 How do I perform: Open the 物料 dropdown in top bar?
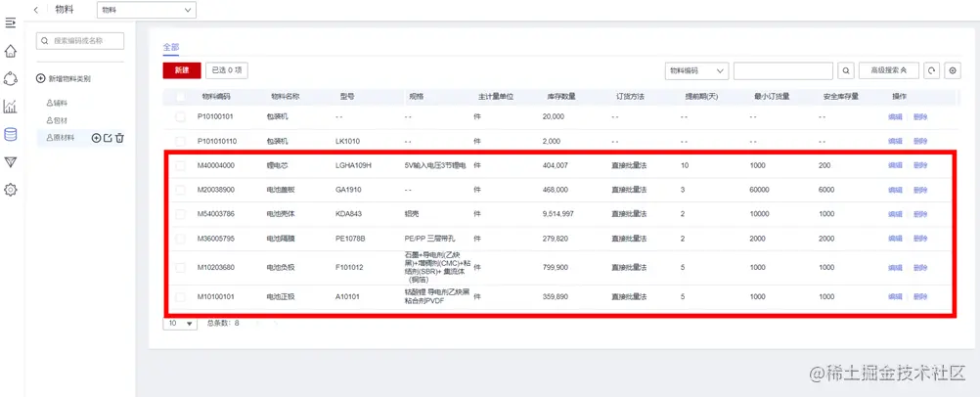(147, 10)
